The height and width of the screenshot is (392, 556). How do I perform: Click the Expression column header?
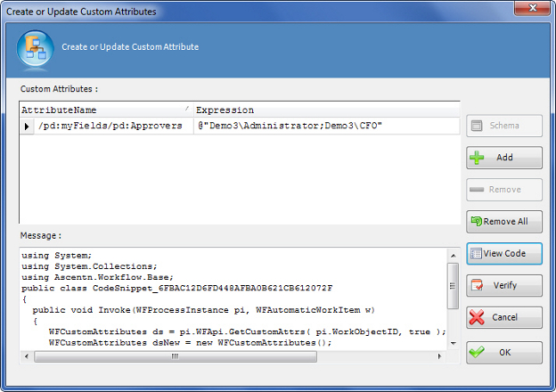(x=326, y=110)
